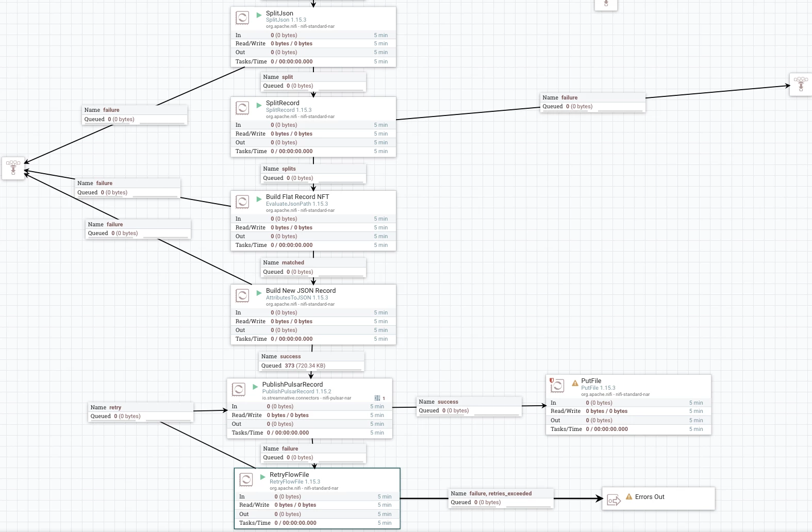812x532 pixels.
Task: Click the 'Errors Out' port label
Action: (650, 497)
